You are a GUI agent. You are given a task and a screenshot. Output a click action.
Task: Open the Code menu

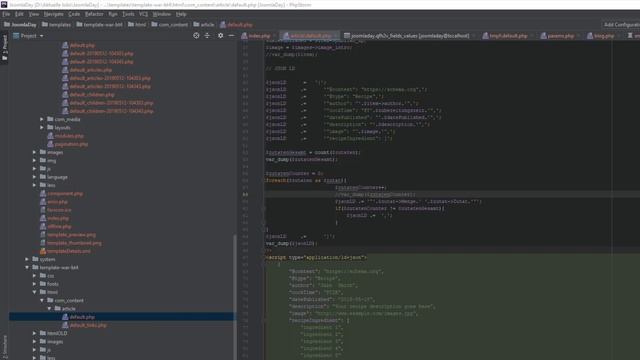tap(74, 14)
